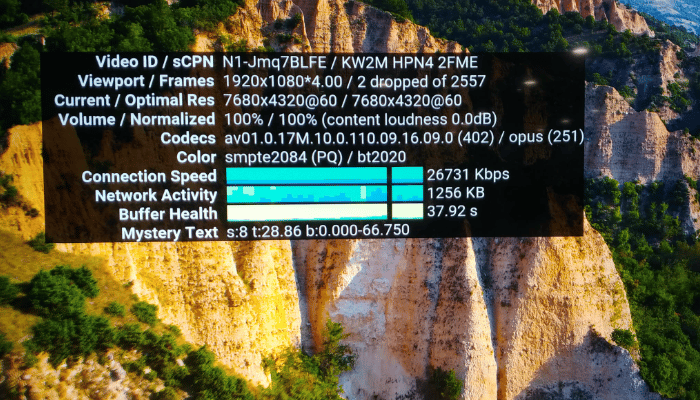Select the 37.92 s buffer reading
The height and width of the screenshot is (400, 700).
click(452, 211)
